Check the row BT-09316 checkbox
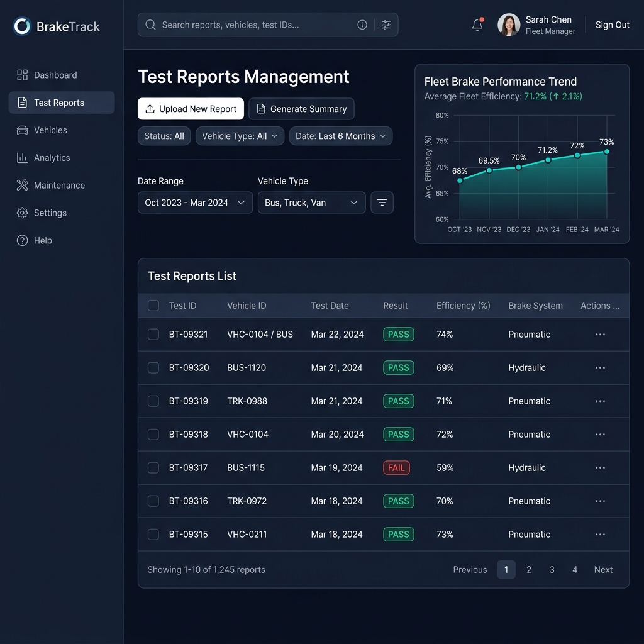Screen dimensions: 644x644 153,501
